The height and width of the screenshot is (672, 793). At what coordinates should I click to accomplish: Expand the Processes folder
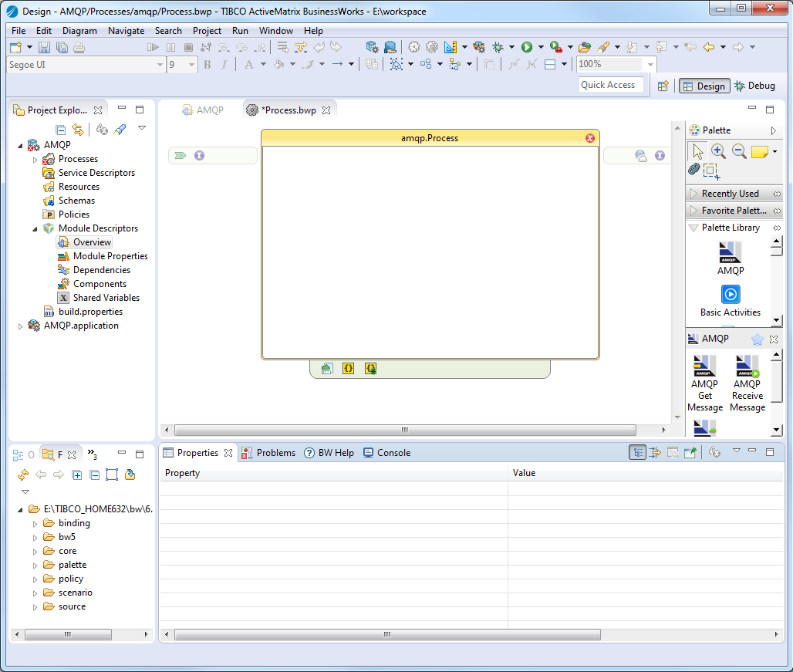pyautogui.click(x=35, y=160)
